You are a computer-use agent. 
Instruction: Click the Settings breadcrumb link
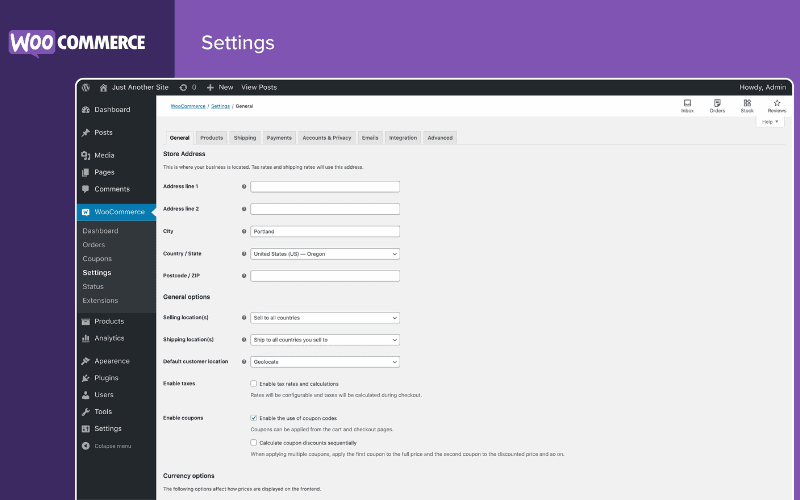pyautogui.click(x=220, y=106)
